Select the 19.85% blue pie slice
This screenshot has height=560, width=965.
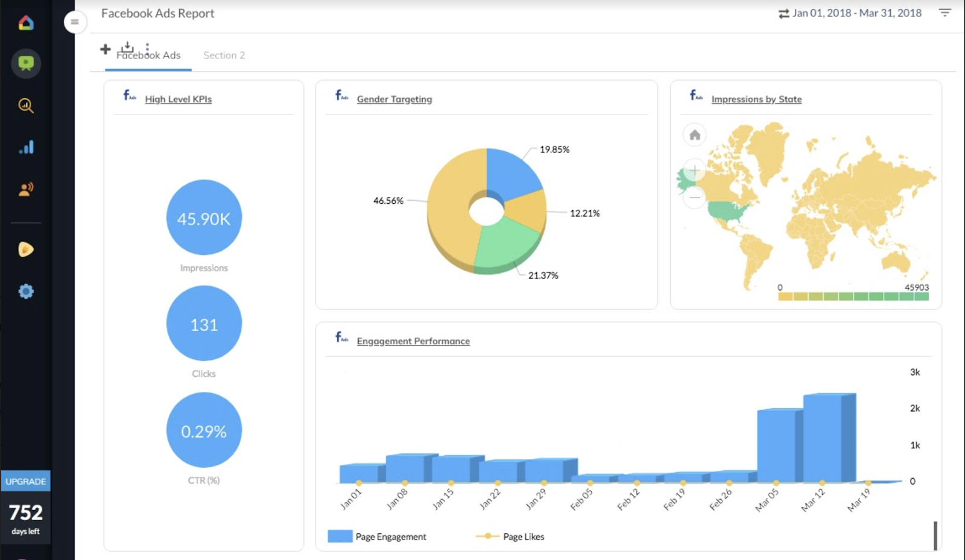click(x=513, y=172)
